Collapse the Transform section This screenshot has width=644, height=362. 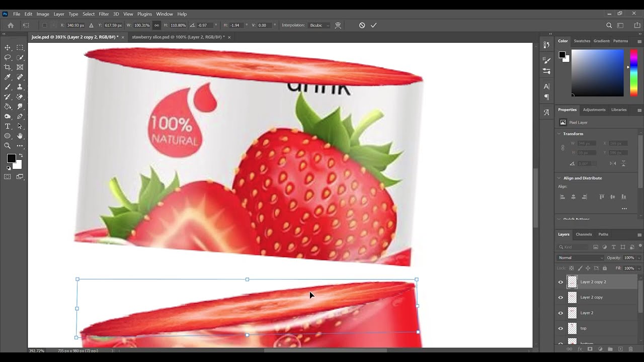[x=558, y=134]
